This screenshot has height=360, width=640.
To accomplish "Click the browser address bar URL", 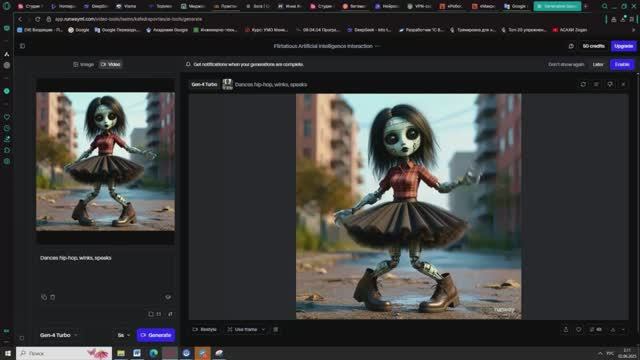I will click(x=128, y=19).
